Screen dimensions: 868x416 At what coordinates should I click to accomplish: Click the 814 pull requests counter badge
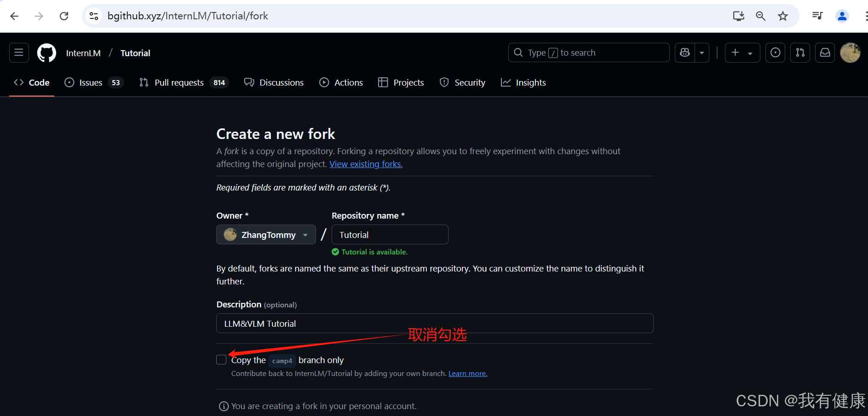click(219, 82)
